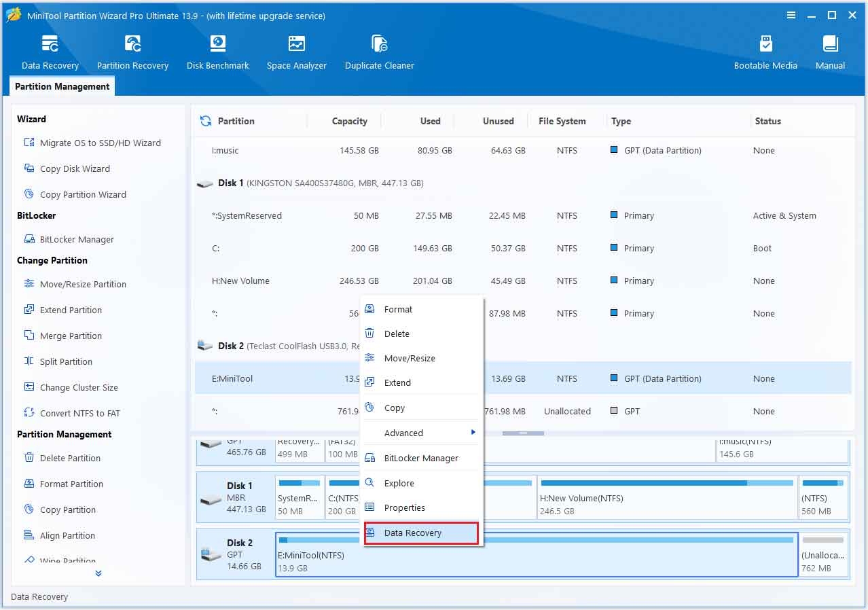This screenshot has width=868, height=610.
Task: Select (NTFS) 560 MB block in disk map
Action: click(x=823, y=497)
